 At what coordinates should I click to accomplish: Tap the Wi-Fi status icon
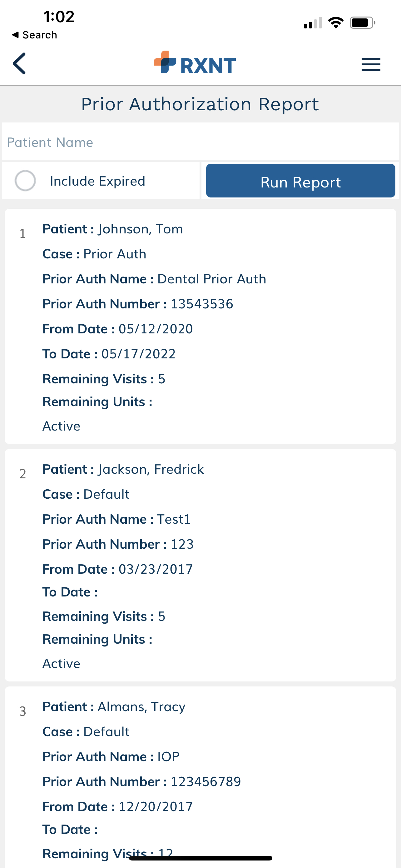coord(335,22)
